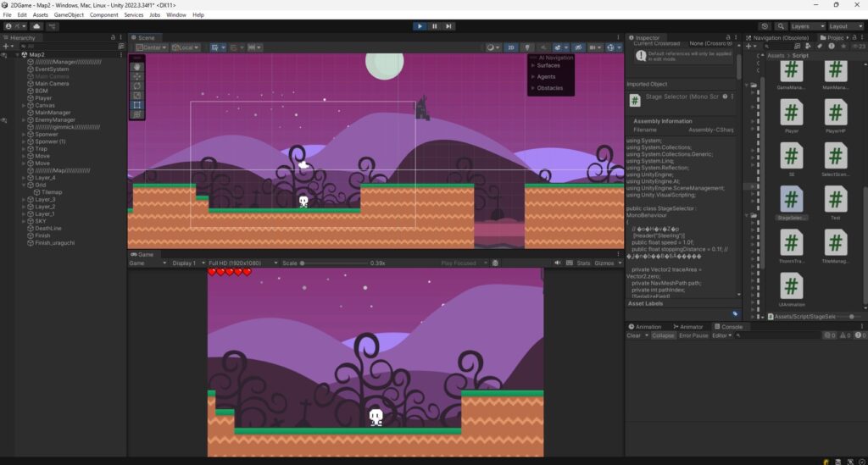Open the GameObject menu
This screenshot has height=465, width=868.
[x=68, y=14]
